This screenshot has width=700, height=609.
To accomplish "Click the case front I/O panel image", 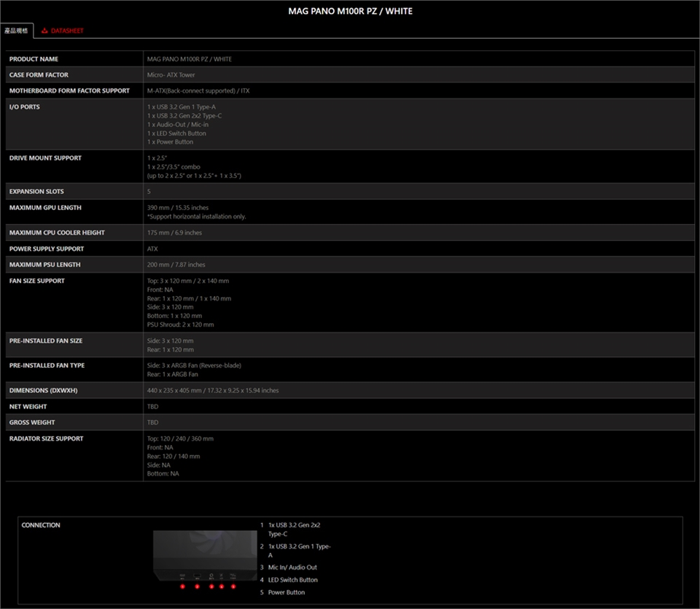I will click(x=204, y=554).
